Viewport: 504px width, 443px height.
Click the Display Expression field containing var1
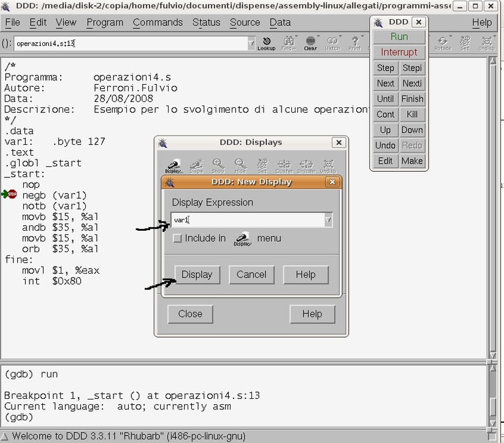[x=248, y=220]
